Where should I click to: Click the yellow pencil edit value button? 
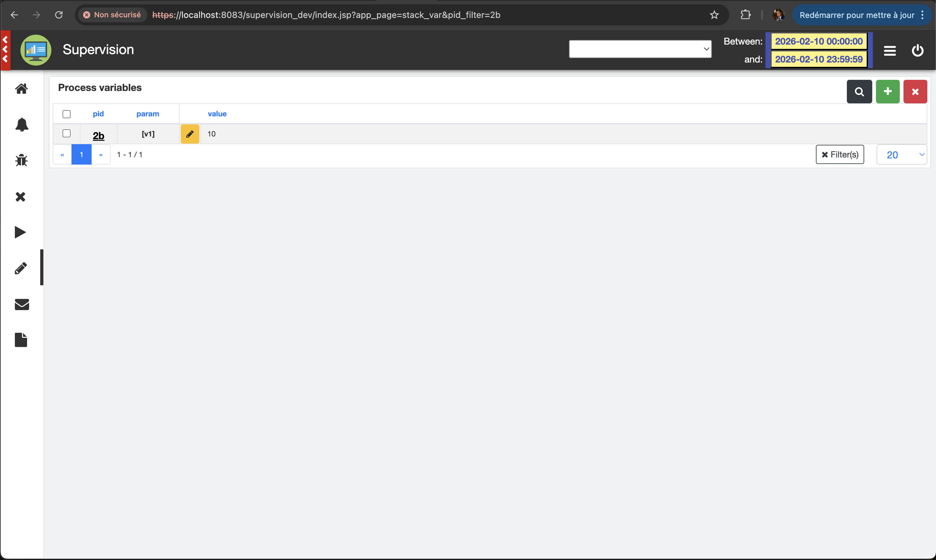pyautogui.click(x=190, y=134)
